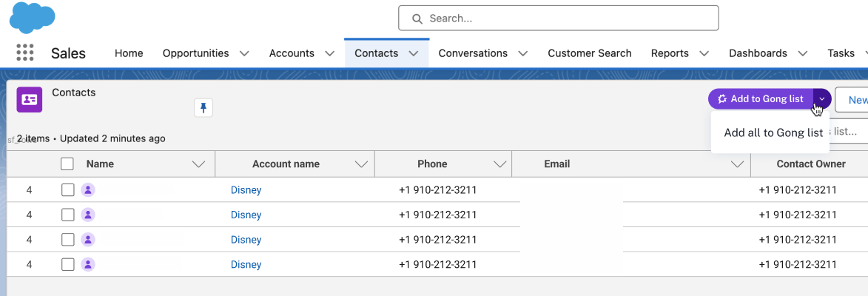Select all contacts with the header checkbox
868x296 pixels.
(x=67, y=164)
